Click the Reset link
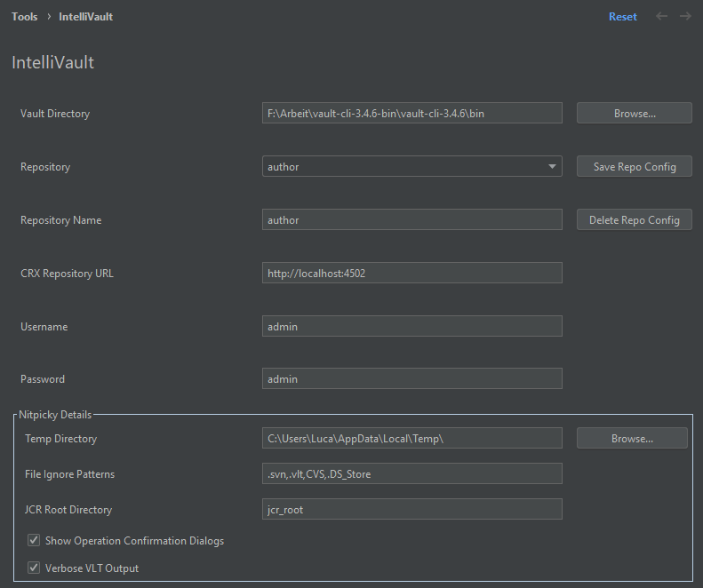The width and height of the screenshot is (703, 588). tap(623, 17)
